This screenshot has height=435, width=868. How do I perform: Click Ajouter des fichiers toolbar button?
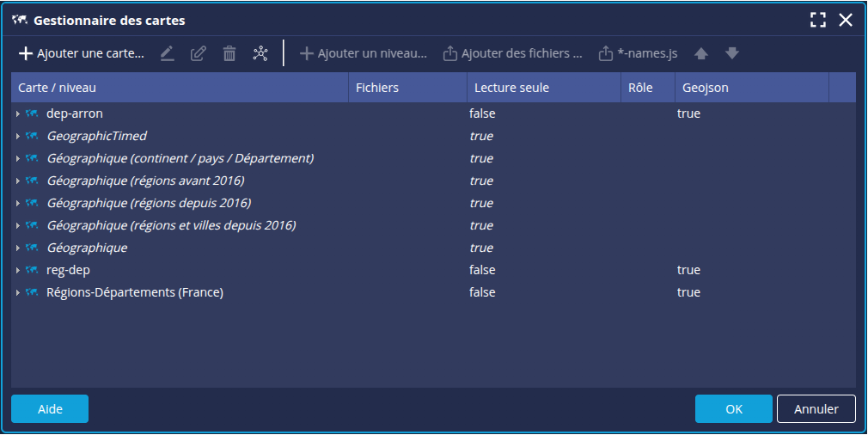513,53
